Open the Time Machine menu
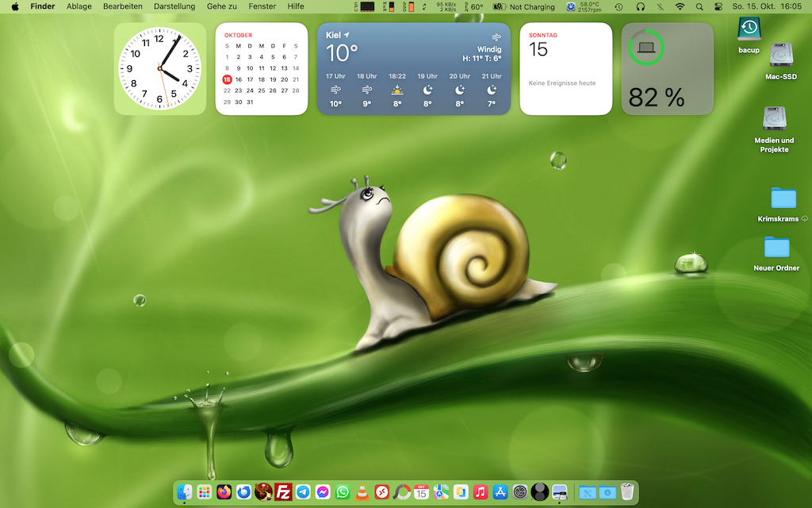Screen dimensions: 812x508 (x=619, y=6)
